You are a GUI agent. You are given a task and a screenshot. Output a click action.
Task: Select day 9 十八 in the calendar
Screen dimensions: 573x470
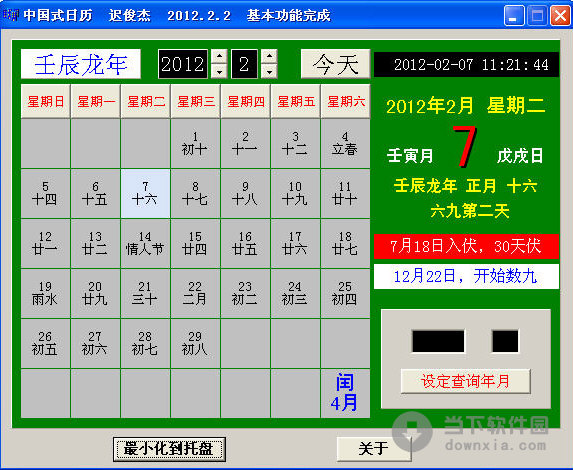(246, 194)
